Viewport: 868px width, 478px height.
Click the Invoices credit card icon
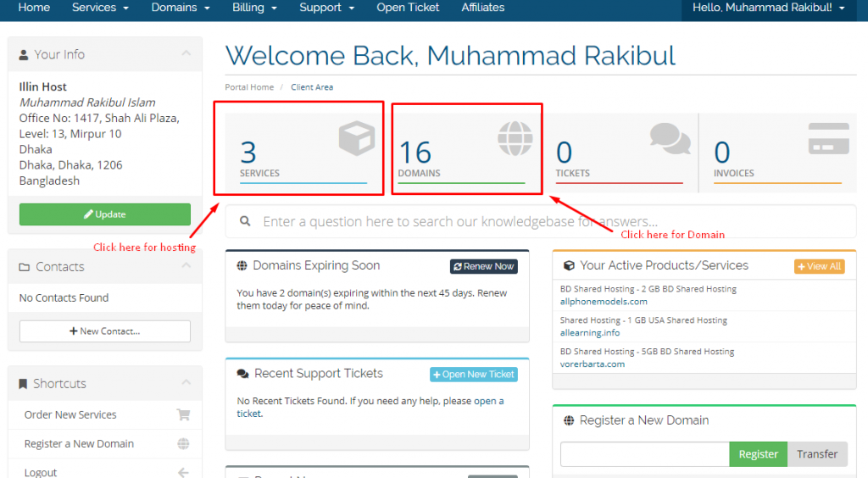coord(828,138)
